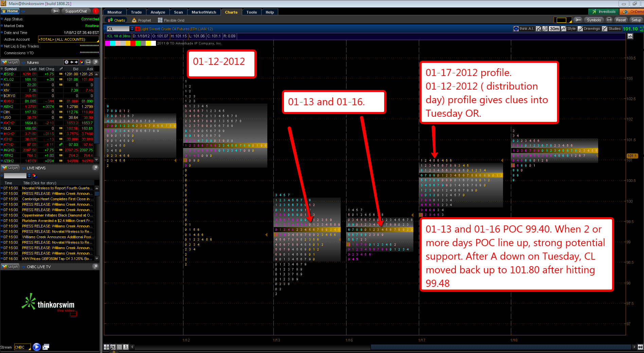
Task: Click the crosshair cursor icon below chart
Action: 106,347
